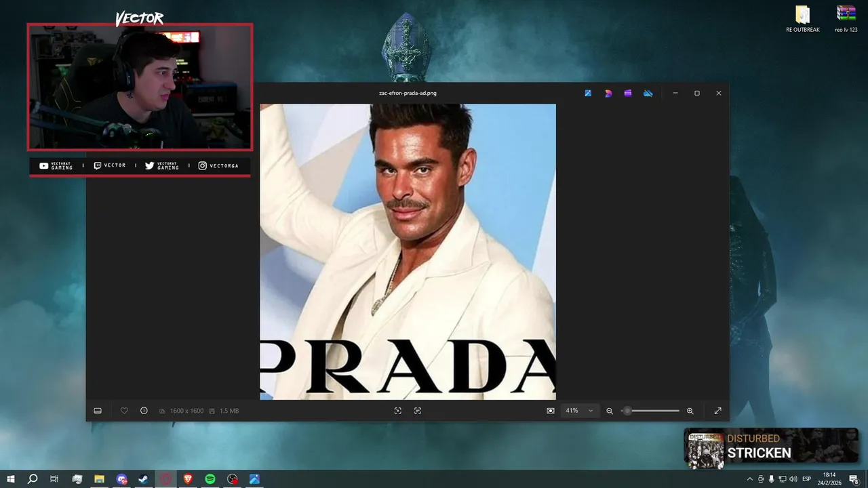The height and width of the screenshot is (488, 868).
Task: Open the RE OUTBREAK desktop folder
Action: (x=803, y=19)
